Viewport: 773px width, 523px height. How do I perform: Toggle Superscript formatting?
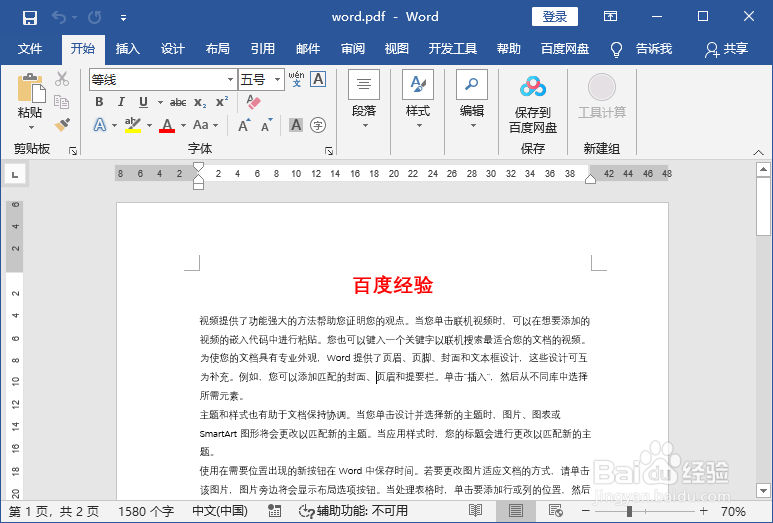pos(222,102)
